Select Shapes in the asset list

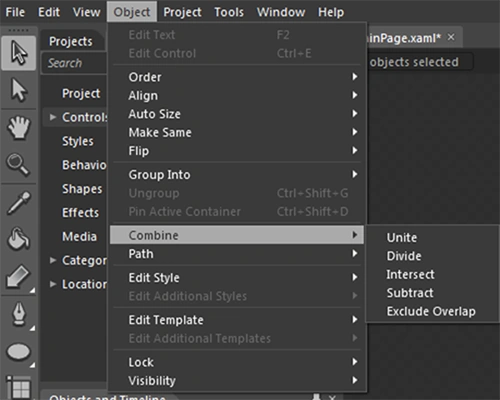pos(82,189)
